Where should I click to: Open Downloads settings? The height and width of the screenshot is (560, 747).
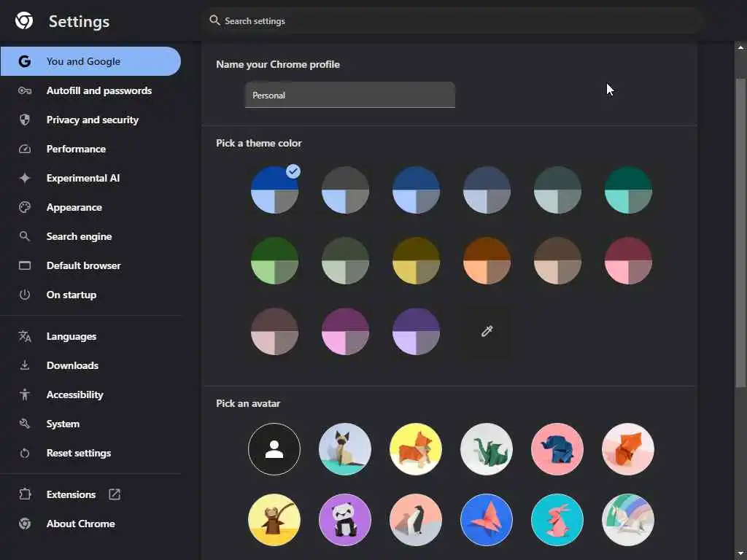click(x=90, y=365)
